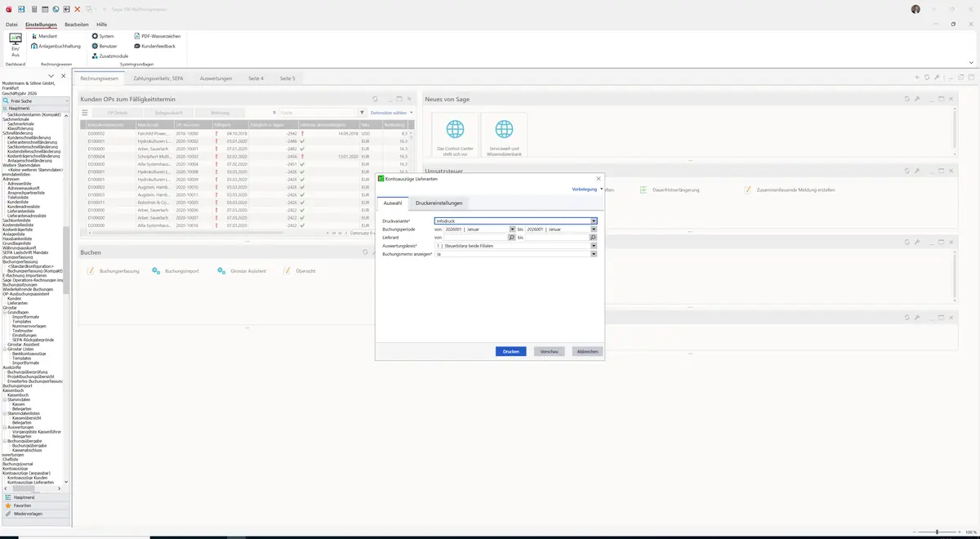Click the Mandant icon in the ribbon
Viewport: 980px width, 539px height.
(x=33, y=37)
